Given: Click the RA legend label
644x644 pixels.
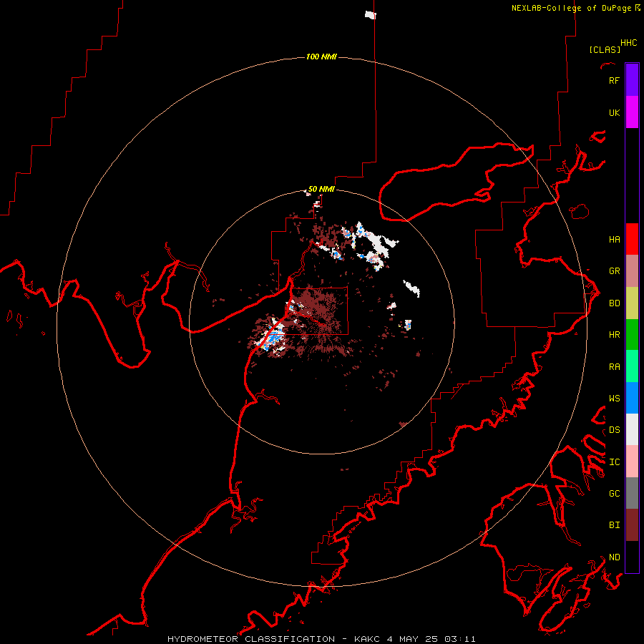Looking at the screenshot, I should 614,366.
